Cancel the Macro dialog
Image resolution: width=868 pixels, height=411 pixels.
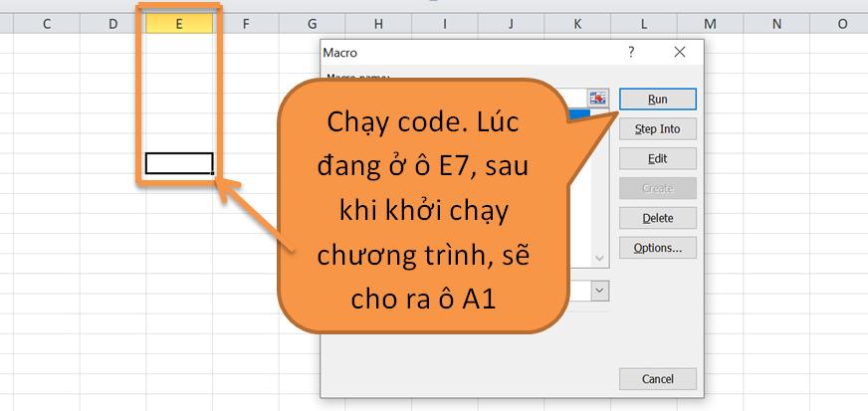click(658, 379)
